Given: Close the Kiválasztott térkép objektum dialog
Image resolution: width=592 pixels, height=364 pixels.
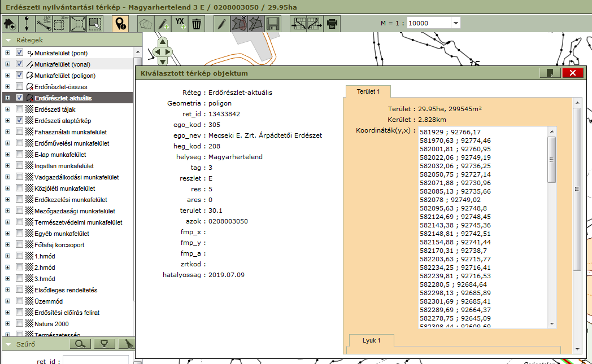Looking at the screenshot, I should [573, 73].
